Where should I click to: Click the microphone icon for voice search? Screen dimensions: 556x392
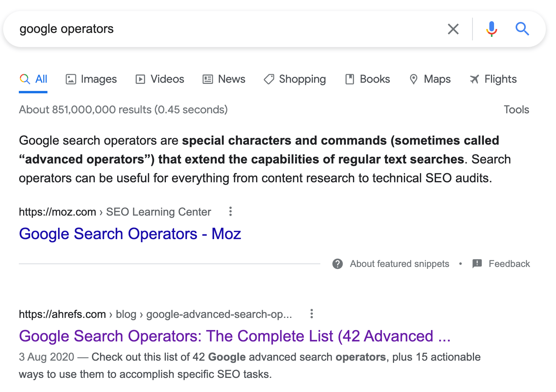tap(491, 29)
